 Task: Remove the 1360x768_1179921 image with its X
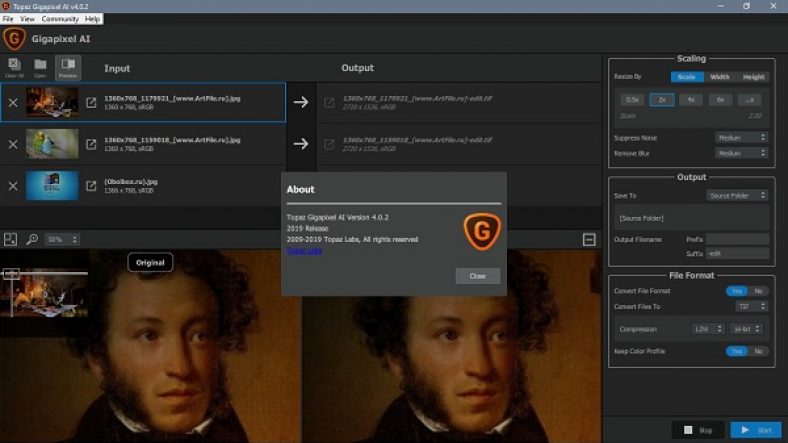tap(13, 103)
